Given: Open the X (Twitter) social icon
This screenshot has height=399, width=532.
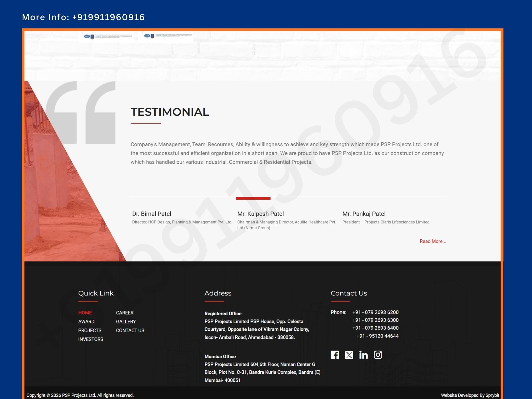Looking at the screenshot, I should point(349,355).
